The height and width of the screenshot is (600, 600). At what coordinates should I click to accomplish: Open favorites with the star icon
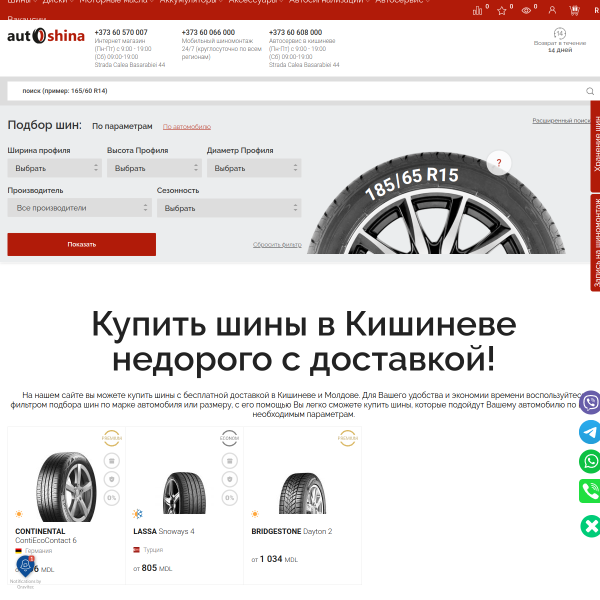click(502, 10)
